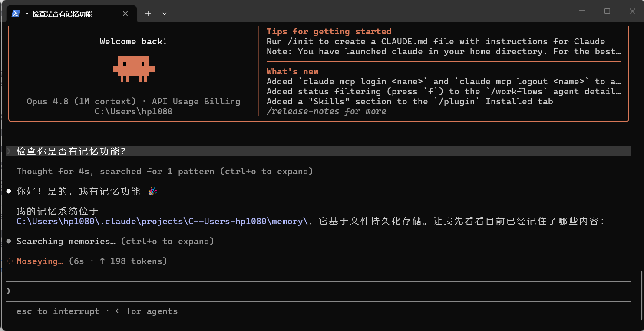Maximize the terminal window
644x331 pixels.
tap(607, 11)
